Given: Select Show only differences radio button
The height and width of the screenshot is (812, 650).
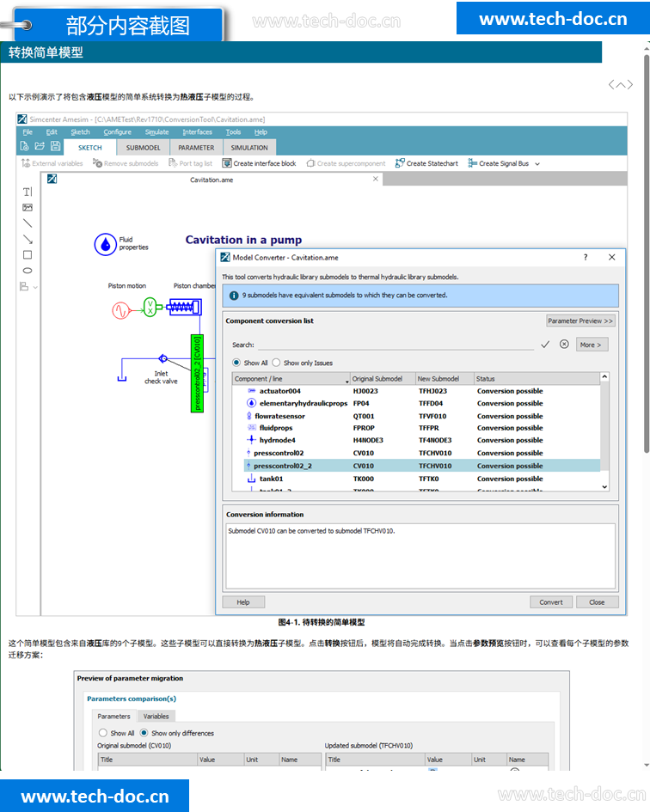Looking at the screenshot, I should coord(144,733).
